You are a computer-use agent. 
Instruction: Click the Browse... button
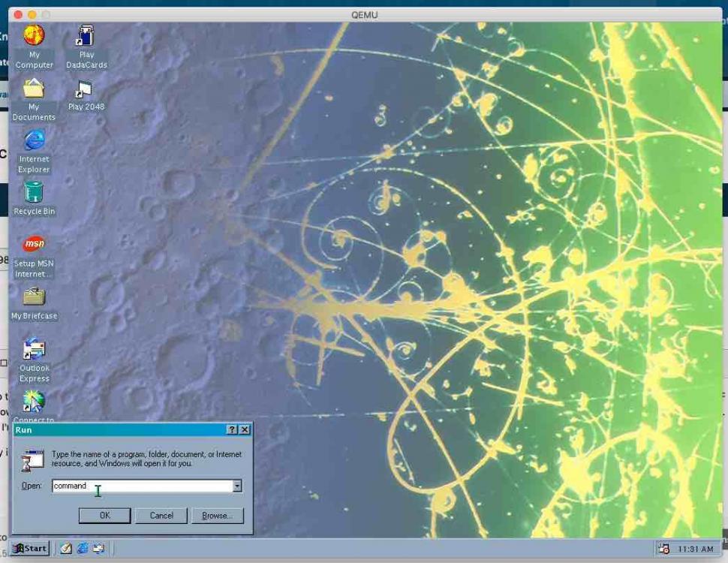pyautogui.click(x=217, y=516)
